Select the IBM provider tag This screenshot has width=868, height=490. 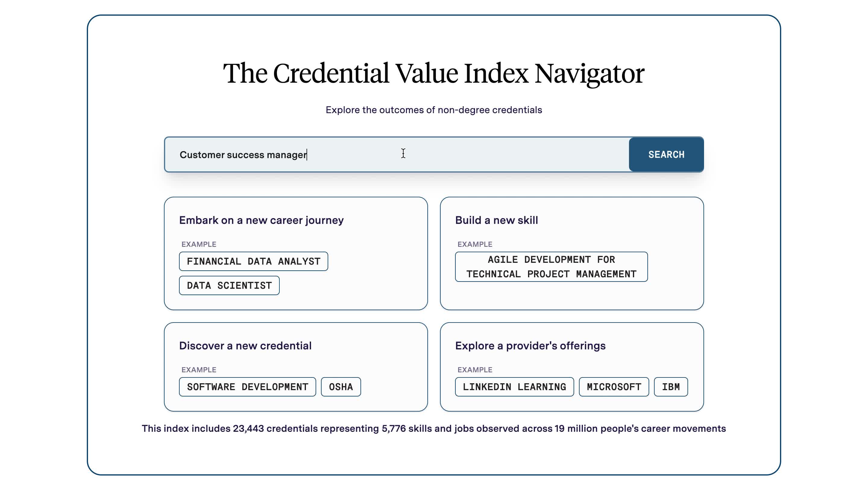coord(671,387)
